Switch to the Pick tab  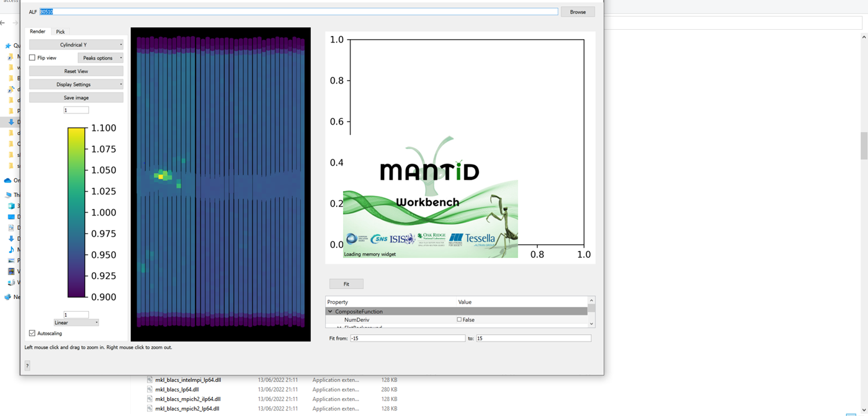[60, 32]
